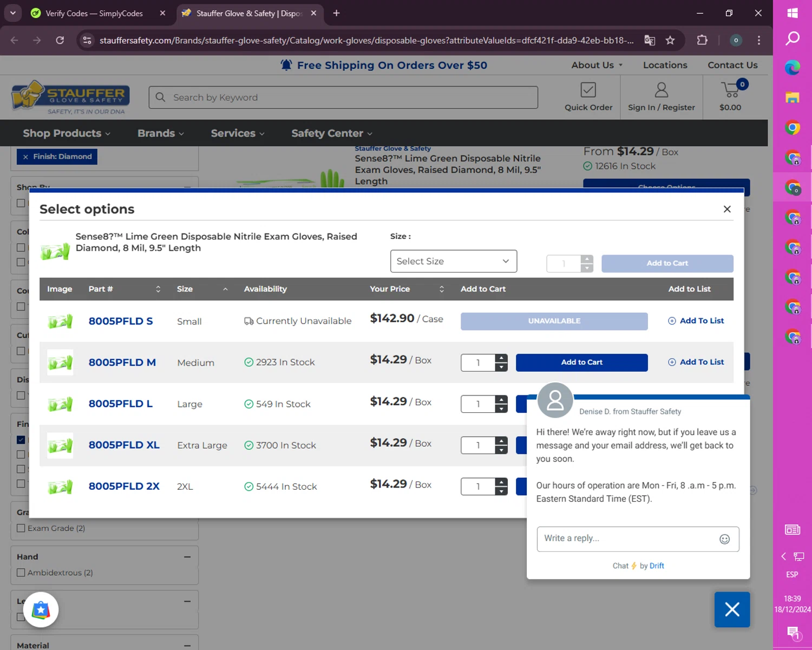Viewport: 812px width, 650px height.
Task: Open the shopping cart icon
Action: pyautogui.click(x=730, y=89)
